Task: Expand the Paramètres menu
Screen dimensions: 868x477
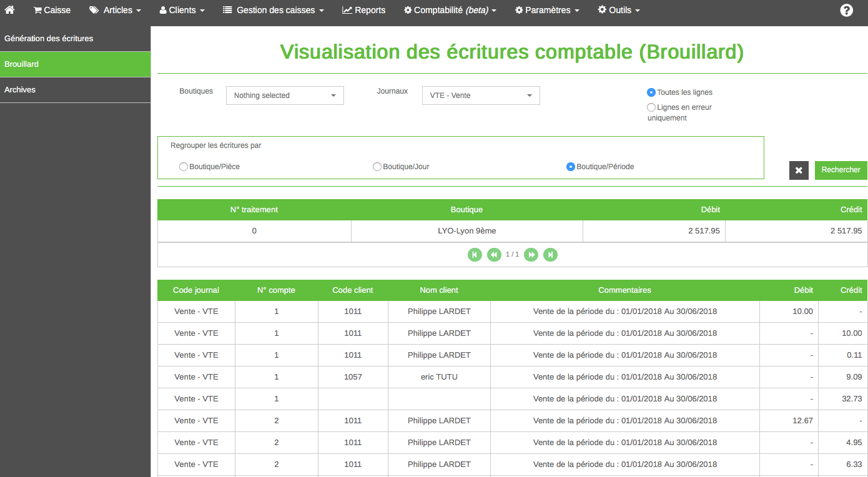Action: (x=547, y=10)
